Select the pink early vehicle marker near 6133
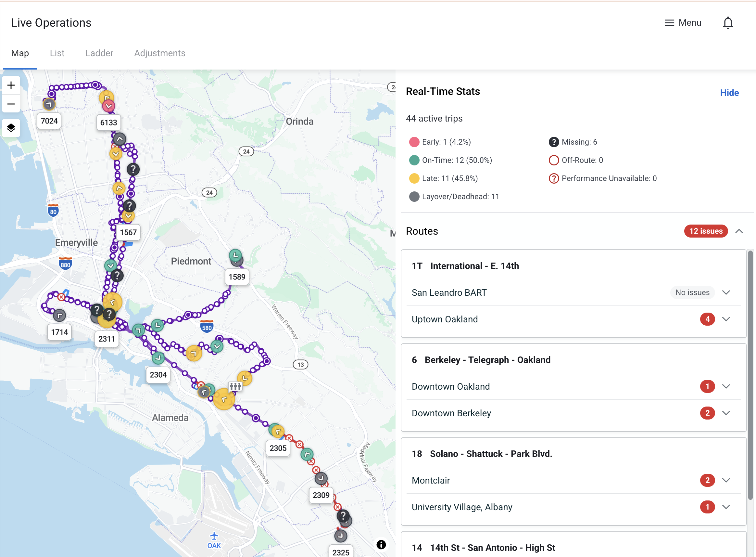 tap(108, 106)
